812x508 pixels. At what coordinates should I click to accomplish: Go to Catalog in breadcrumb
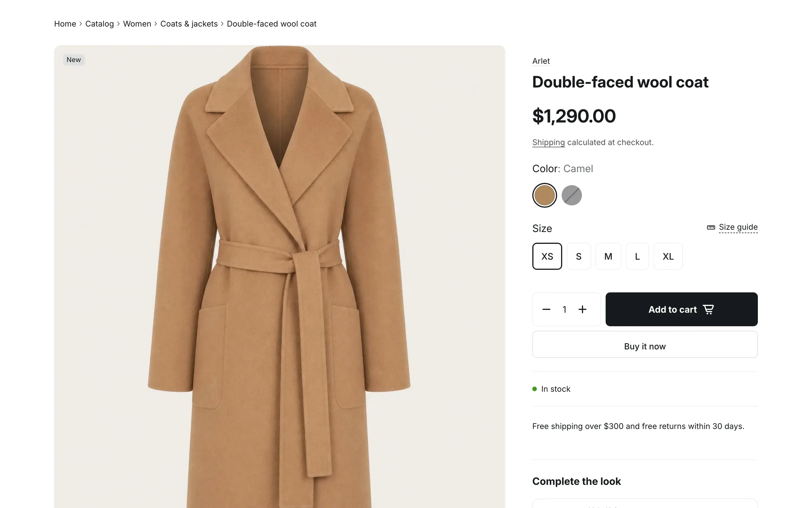[x=99, y=24]
